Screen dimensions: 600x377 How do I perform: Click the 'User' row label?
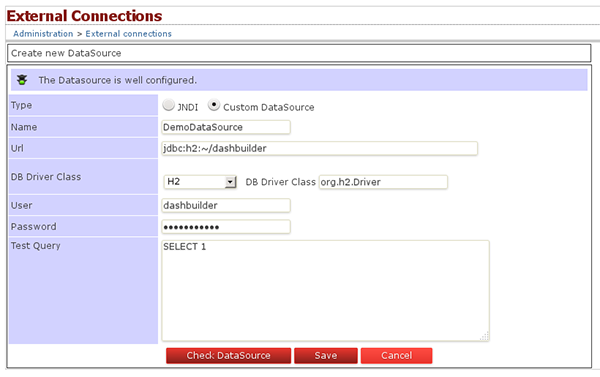point(21,205)
